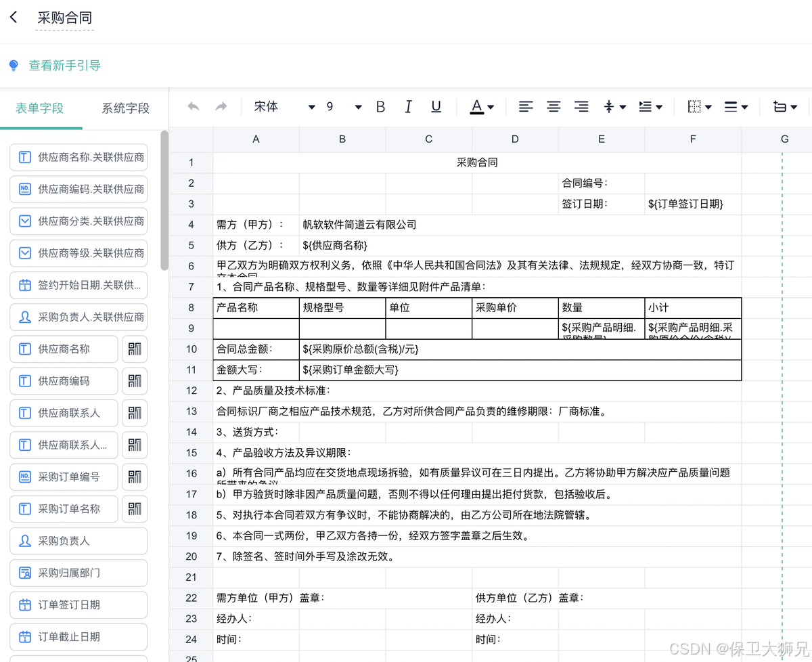Screen dimensions: 812x662
Task: Undo the last edit in toolbar
Action: click(x=194, y=107)
